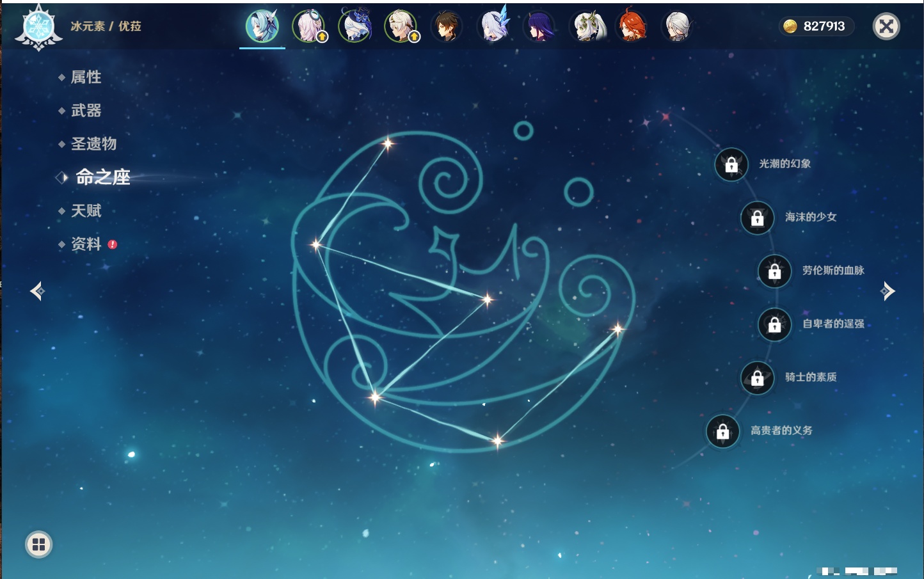Close the character screen with X button
The image size is (924, 579).
pos(886,26)
